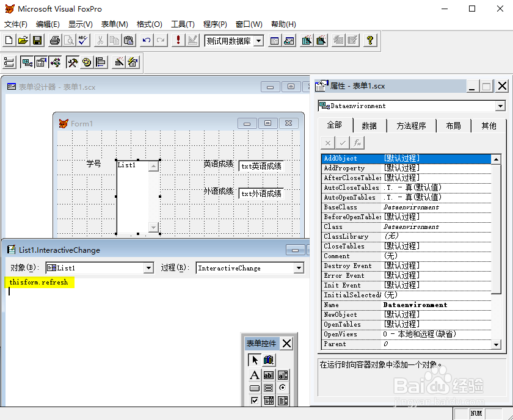Toggle the Code window toolbar icon
Viewport: 513px width, 420px height.
tap(56, 62)
